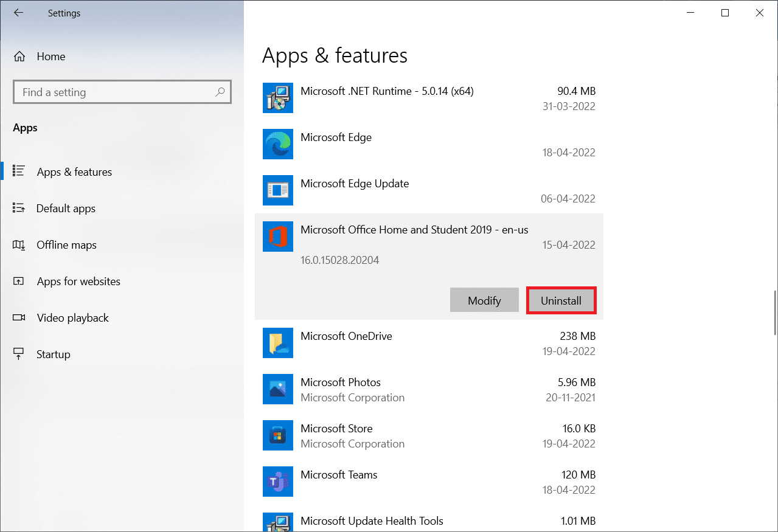This screenshot has height=532, width=778.
Task: Click the Microsoft Store app icon
Action: [x=278, y=436]
